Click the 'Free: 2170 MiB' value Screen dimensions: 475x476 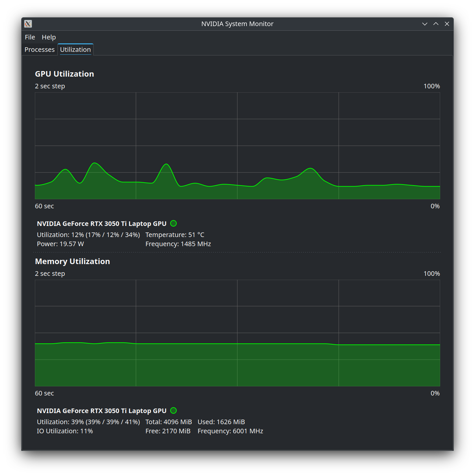(168, 431)
